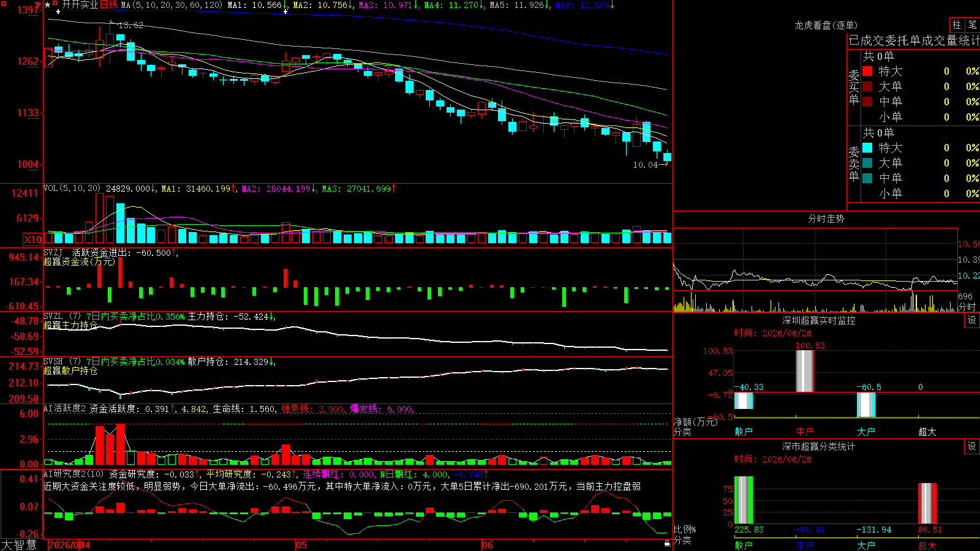Click the green MA4: 11.270 value
The image size is (980, 551).
[x=453, y=6]
